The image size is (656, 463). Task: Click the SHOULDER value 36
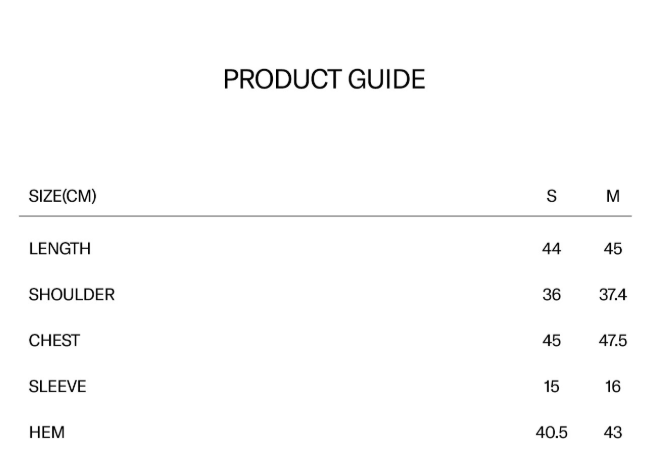pos(551,295)
